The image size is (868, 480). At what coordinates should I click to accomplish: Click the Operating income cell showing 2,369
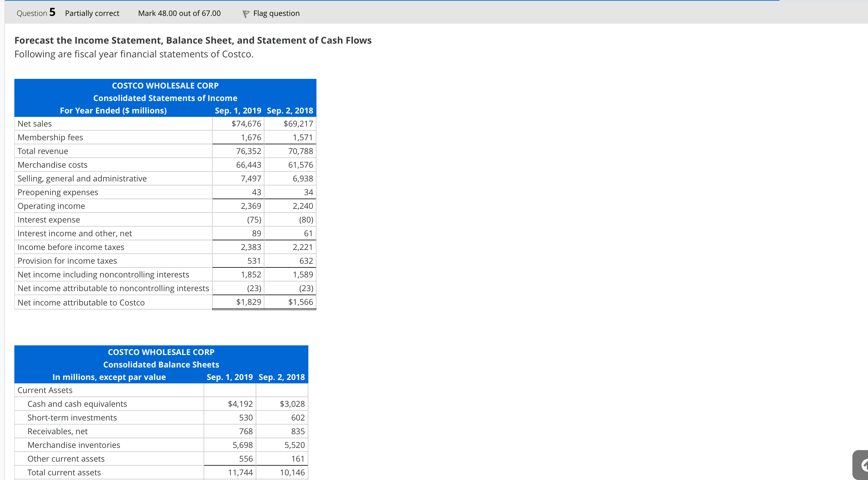click(251, 205)
